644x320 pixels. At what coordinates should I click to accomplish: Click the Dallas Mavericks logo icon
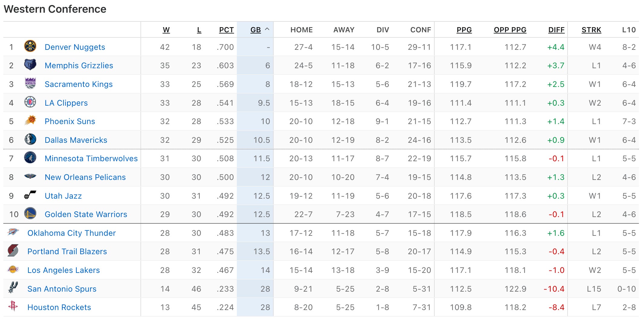tap(30, 139)
